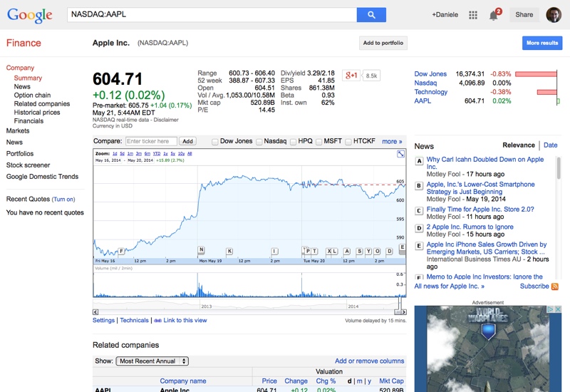The image size is (570, 392).
Task: Open chart Settings link
Action: click(x=103, y=320)
